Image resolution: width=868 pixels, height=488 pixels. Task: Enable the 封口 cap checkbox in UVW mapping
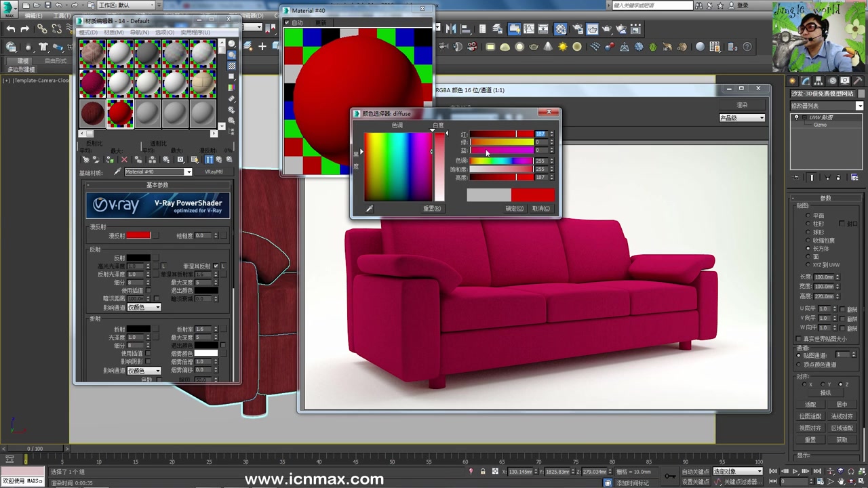[842, 224]
